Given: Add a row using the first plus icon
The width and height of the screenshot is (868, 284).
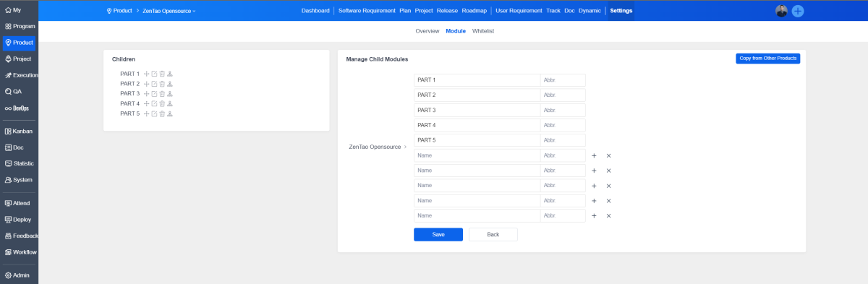Looking at the screenshot, I should (594, 155).
